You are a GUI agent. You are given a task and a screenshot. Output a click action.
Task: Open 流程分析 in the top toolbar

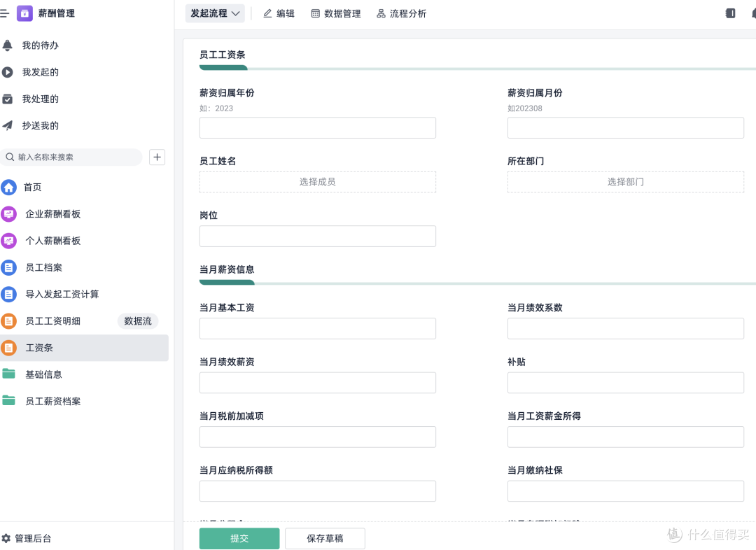click(x=402, y=13)
